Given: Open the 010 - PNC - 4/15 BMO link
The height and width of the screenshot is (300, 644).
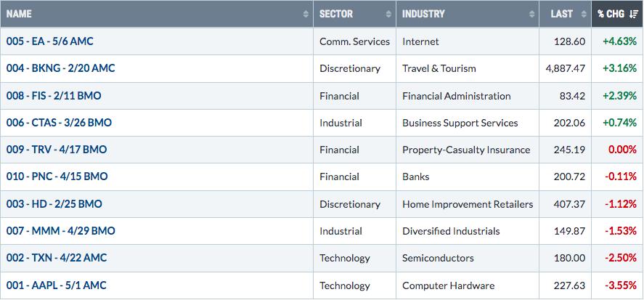Looking at the screenshot, I should (x=57, y=177).
